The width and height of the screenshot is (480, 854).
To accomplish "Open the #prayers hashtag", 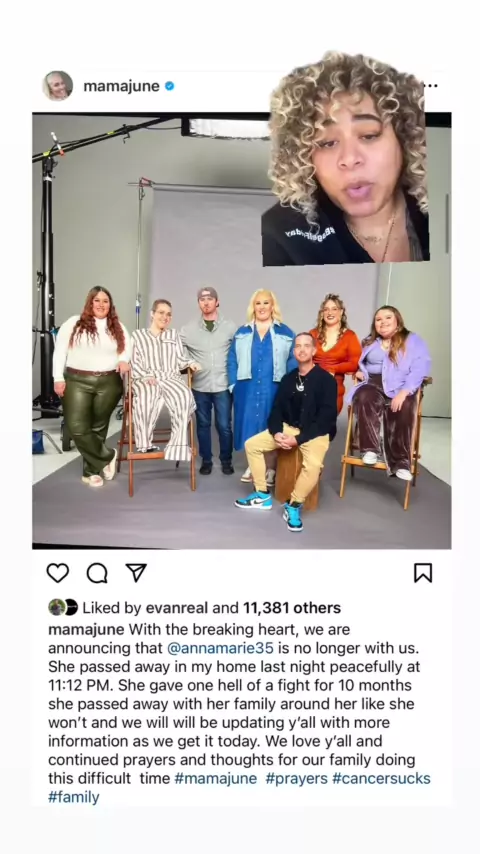I will click(x=297, y=778).
